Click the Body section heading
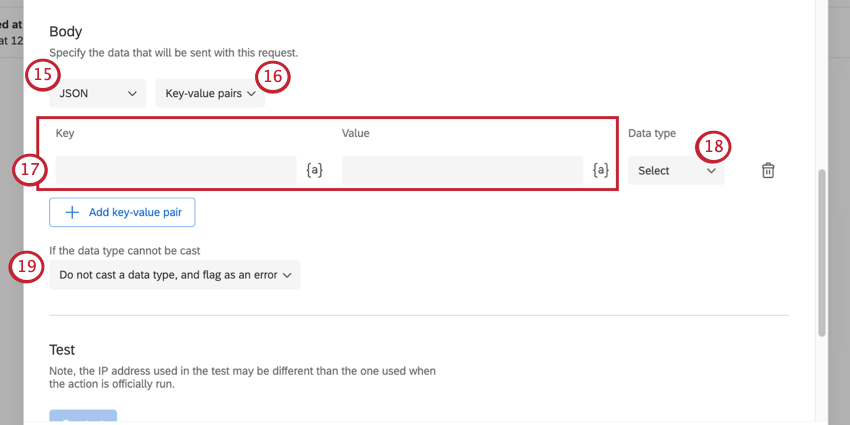850x425 pixels. tap(66, 32)
